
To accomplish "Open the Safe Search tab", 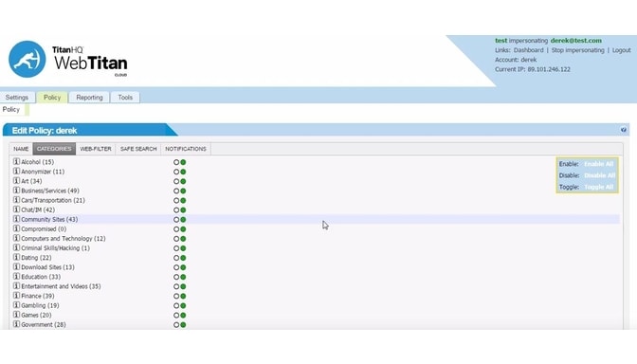I will (x=138, y=149).
